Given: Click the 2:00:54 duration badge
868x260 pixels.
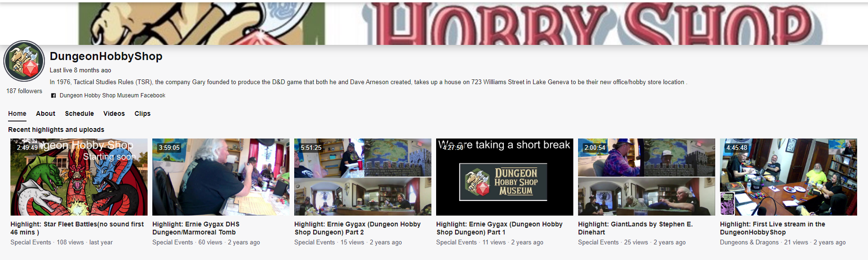Looking at the screenshot, I should (595, 148).
